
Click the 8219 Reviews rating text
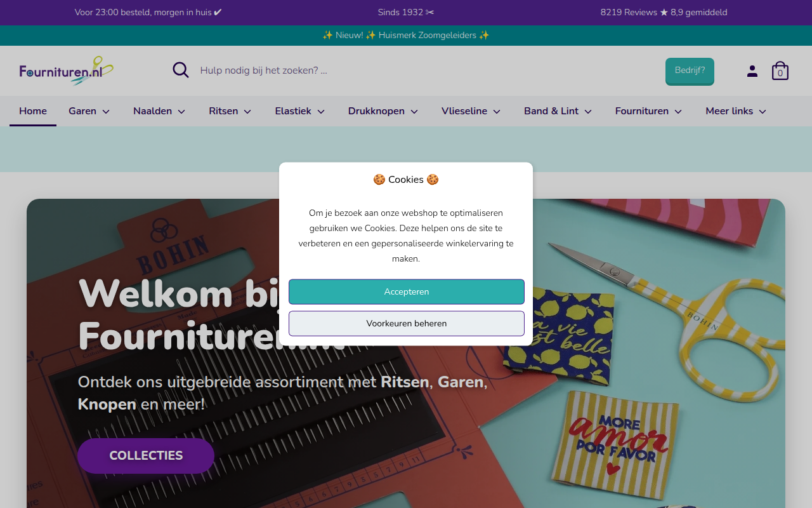coord(664,13)
